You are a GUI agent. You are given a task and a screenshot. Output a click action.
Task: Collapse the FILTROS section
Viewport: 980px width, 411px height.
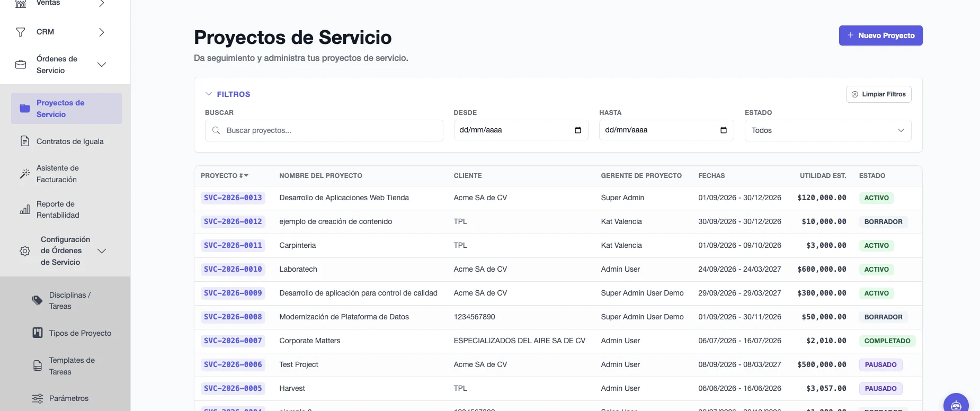click(228, 94)
